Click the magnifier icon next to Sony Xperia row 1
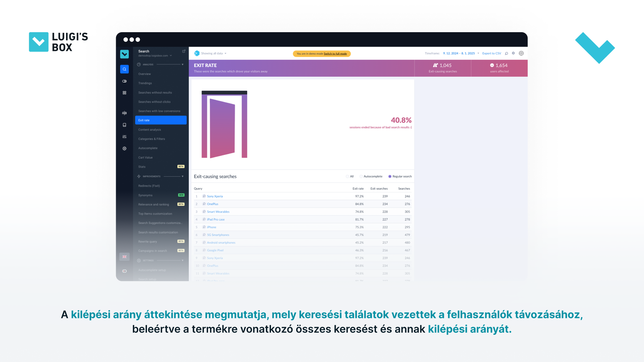Viewport: 644px width, 362px height. (x=204, y=196)
